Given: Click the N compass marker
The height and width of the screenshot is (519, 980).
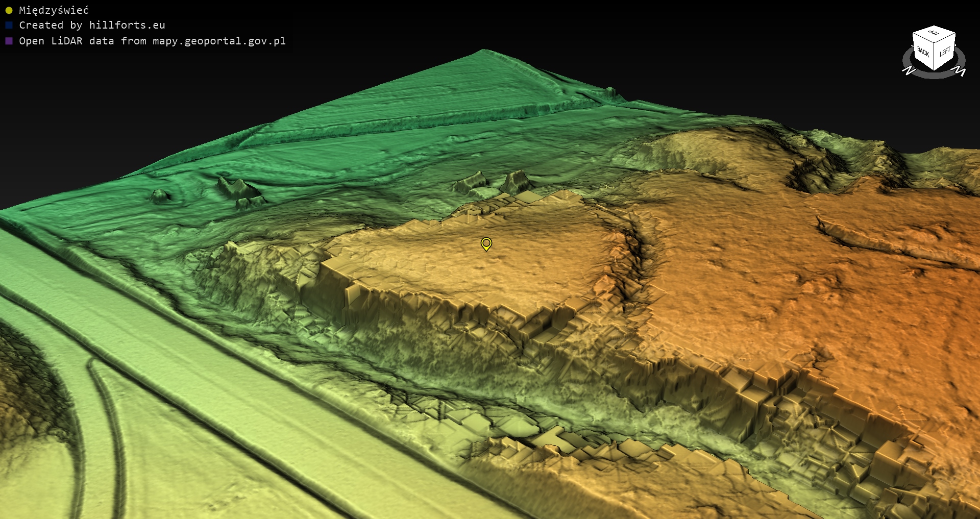Looking at the screenshot, I should (909, 70).
